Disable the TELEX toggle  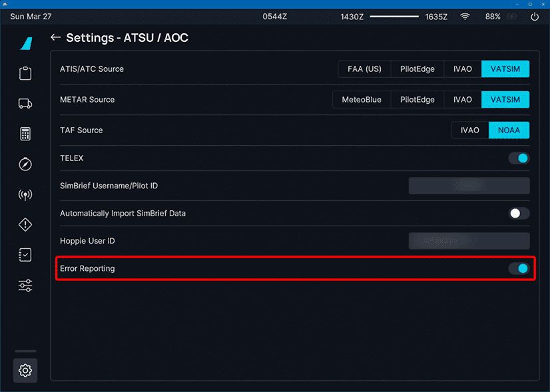click(519, 158)
